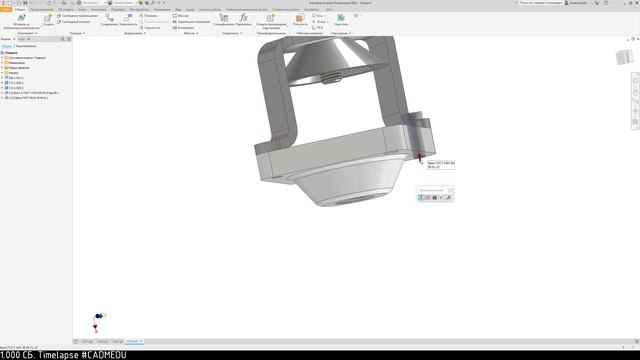Click the search icon in the browser panel

click(x=62, y=39)
